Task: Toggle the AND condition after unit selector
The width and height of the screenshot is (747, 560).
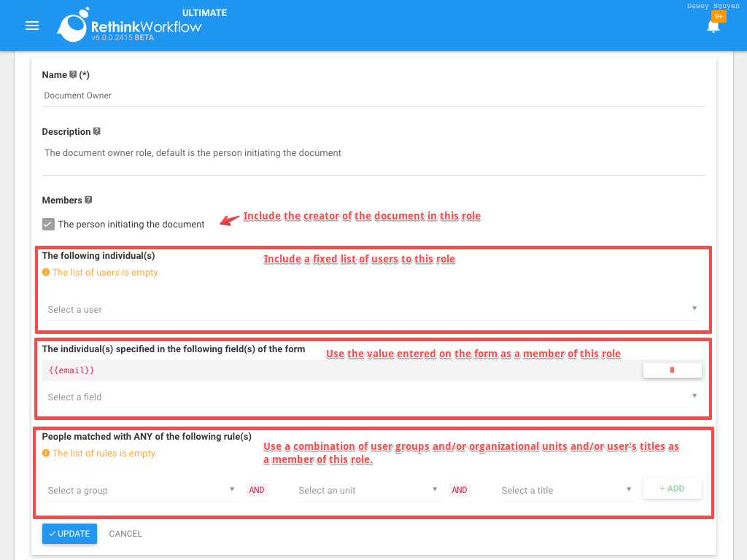Action: point(459,490)
